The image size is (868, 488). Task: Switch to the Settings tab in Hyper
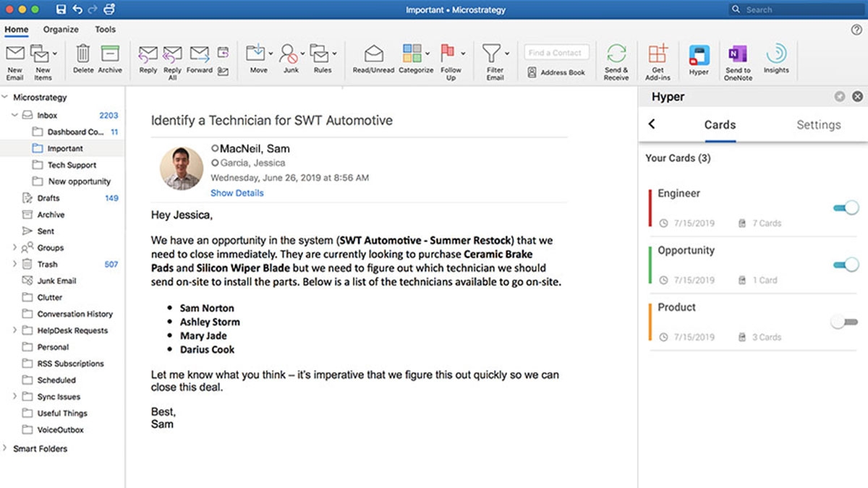coord(818,124)
